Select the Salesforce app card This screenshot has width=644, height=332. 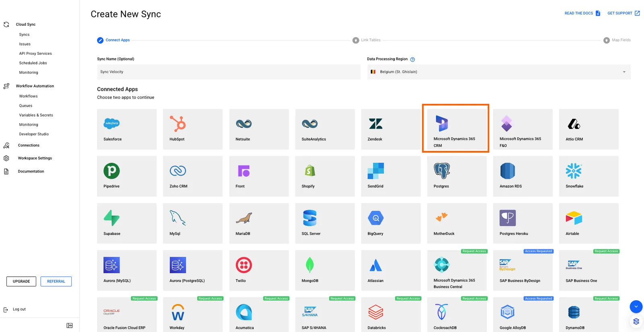(127, 129)
